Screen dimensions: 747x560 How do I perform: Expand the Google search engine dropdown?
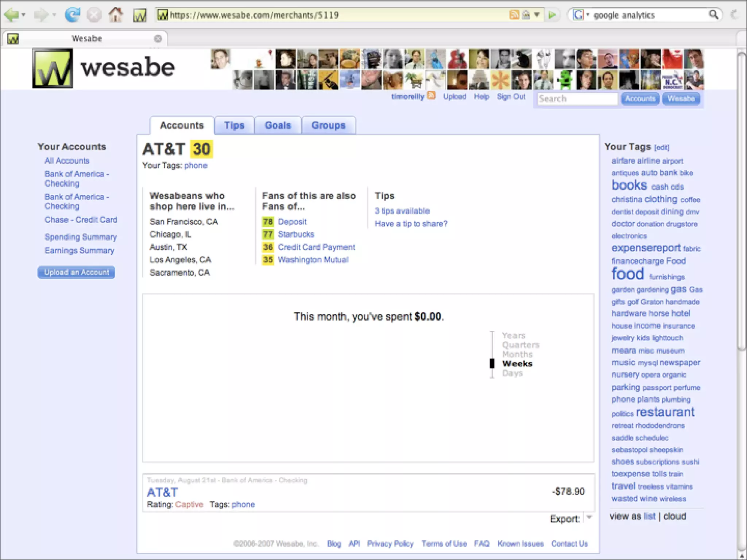point(588,15)
